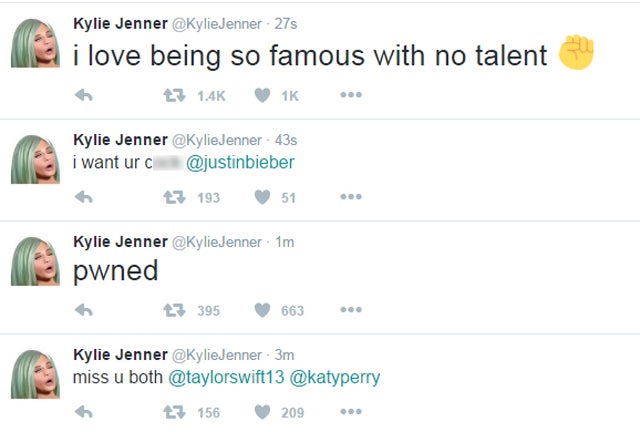Like the "no talent" tweet
The width and height of the screenshot is (640, 432).
[x=263, y=96]
